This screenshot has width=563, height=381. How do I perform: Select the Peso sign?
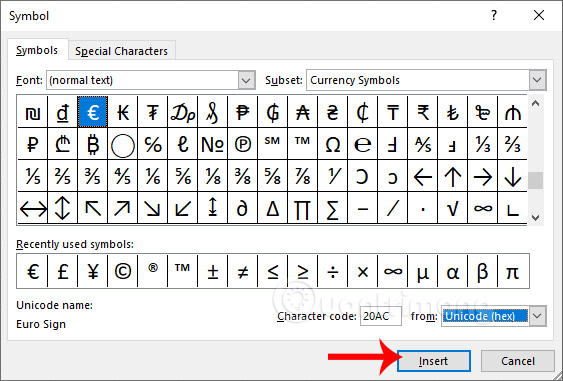[242, 112]
